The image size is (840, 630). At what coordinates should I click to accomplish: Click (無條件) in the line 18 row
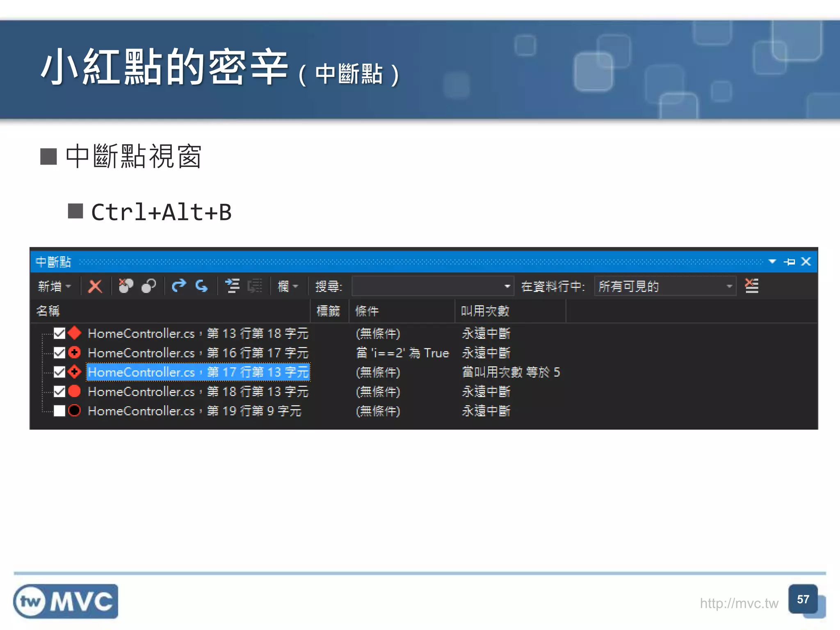[378, 392]
